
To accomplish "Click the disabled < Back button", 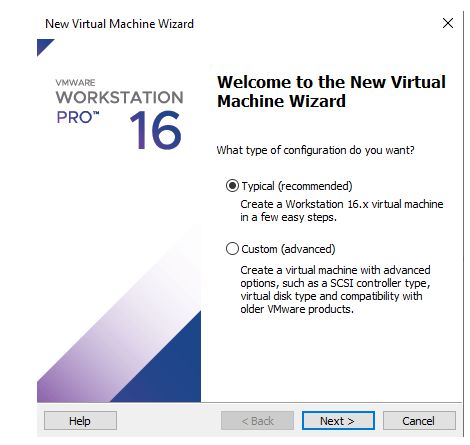I will (257, 421).
